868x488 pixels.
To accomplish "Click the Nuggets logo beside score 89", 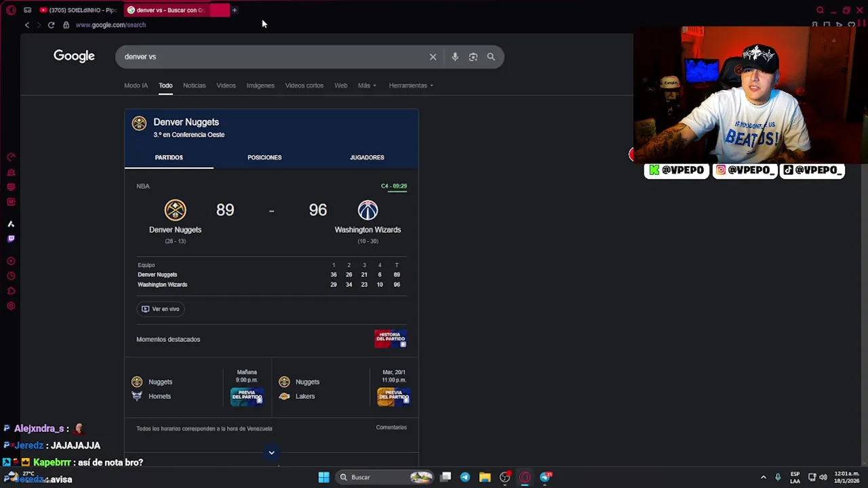I will (x=175, y=210).
